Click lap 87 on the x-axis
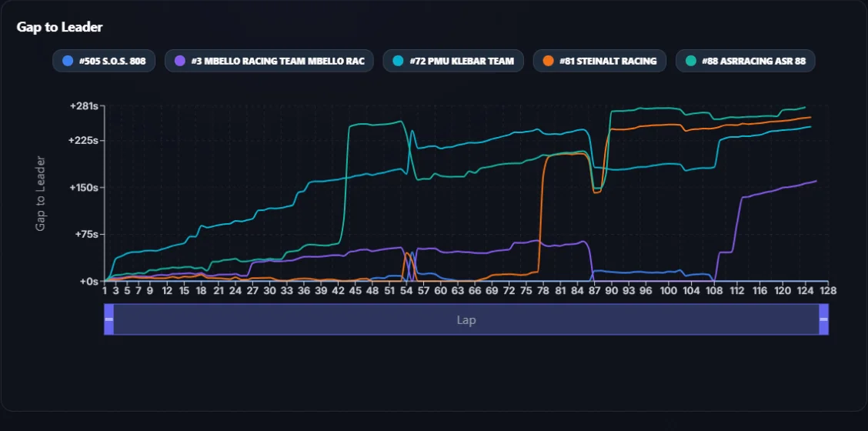This screenshot has width=868, height=431. tap(594, 290)
